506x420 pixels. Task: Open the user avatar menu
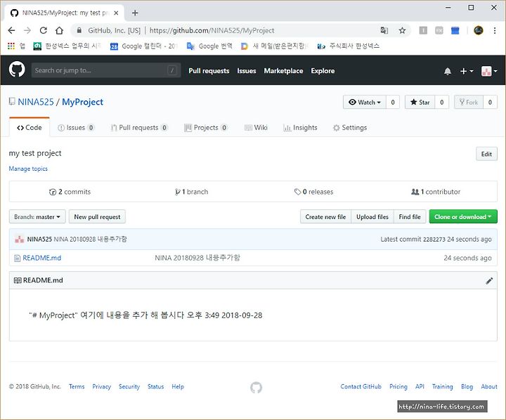pyautogui.click(x=489, y=71)
